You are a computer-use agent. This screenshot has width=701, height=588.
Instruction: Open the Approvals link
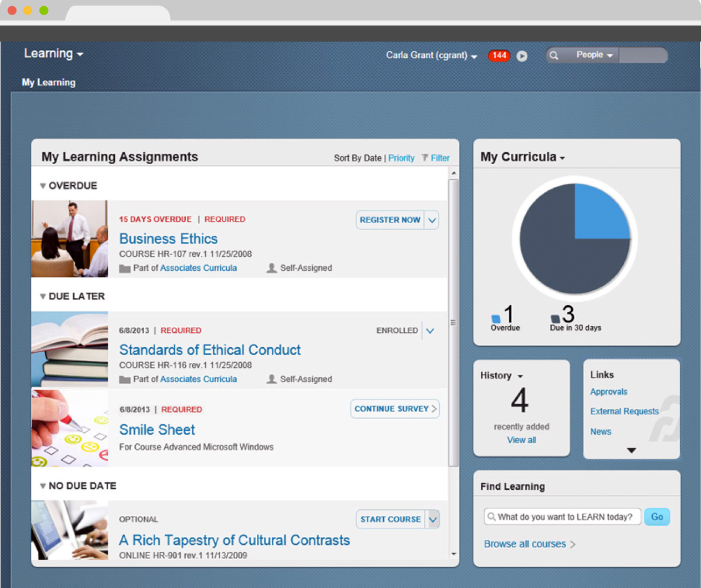[x=609, y=392]
